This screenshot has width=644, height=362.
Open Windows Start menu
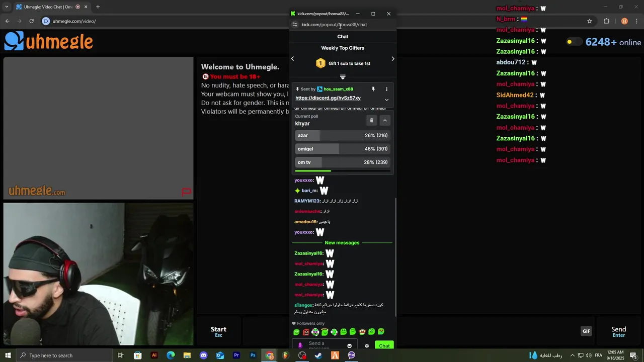pyautogui.click(x=8, y=355)
